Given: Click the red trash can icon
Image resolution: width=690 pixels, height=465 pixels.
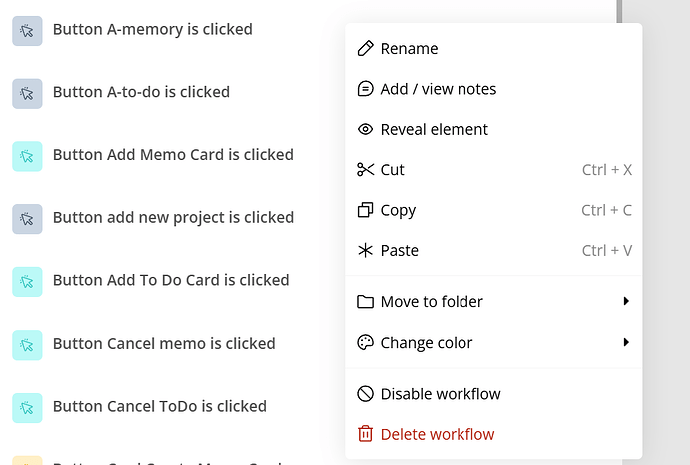Looking at the screenshot, I should click(x=365, y=434).
